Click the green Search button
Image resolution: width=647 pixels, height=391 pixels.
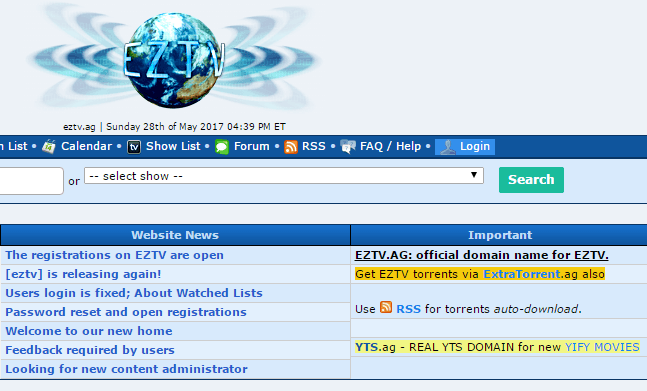pos(531,180)
